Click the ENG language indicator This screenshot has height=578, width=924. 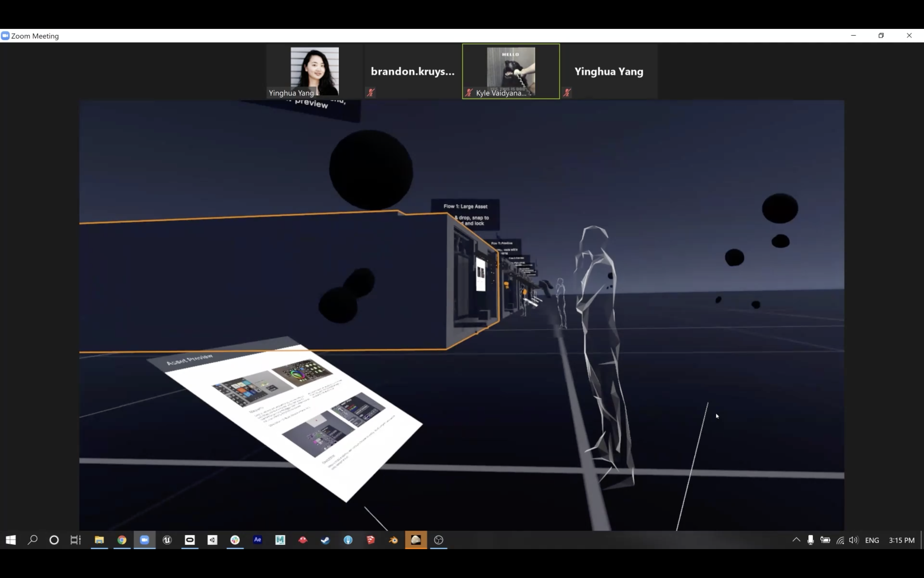click(872, 540)
